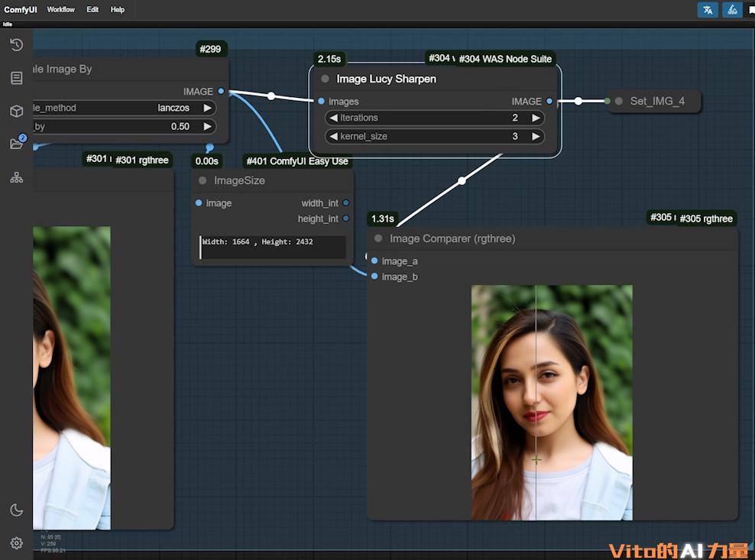Open the Workflow menu

(60, 10)
